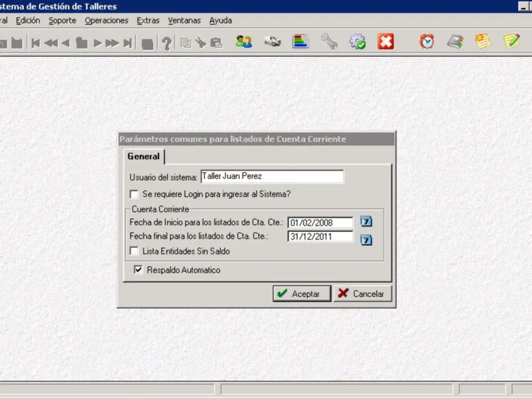Open the red alarm clock icon

click(x=426, y=41)
